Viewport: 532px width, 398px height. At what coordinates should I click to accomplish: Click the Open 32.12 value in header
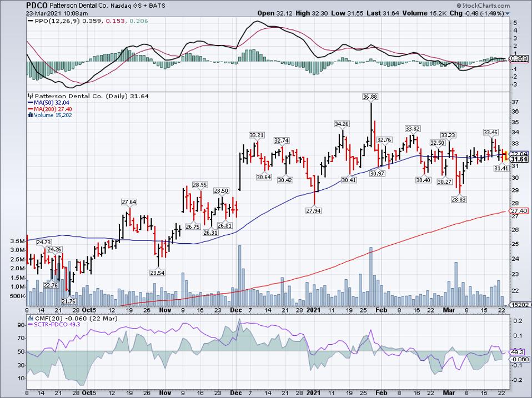274,13
